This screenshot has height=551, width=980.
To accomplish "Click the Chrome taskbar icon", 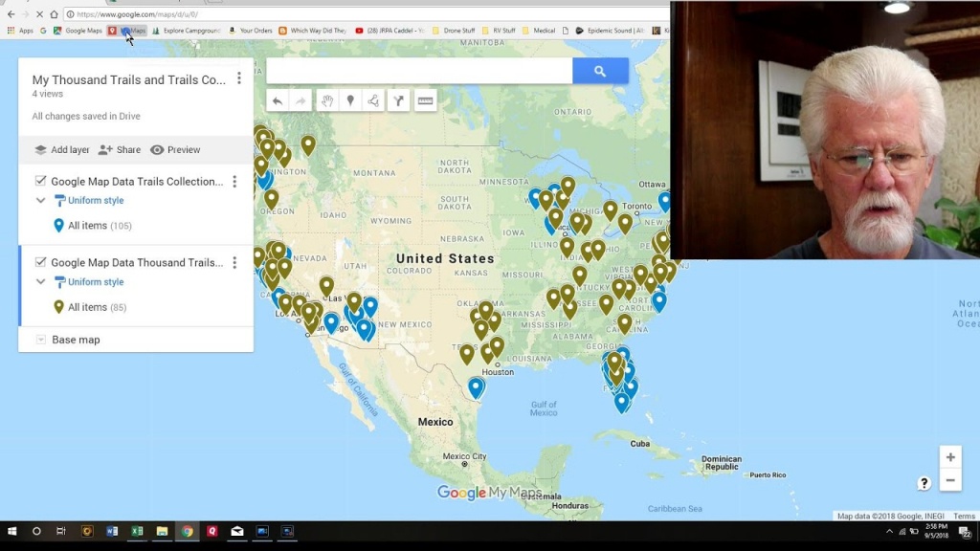I will (x=187, y=531).
